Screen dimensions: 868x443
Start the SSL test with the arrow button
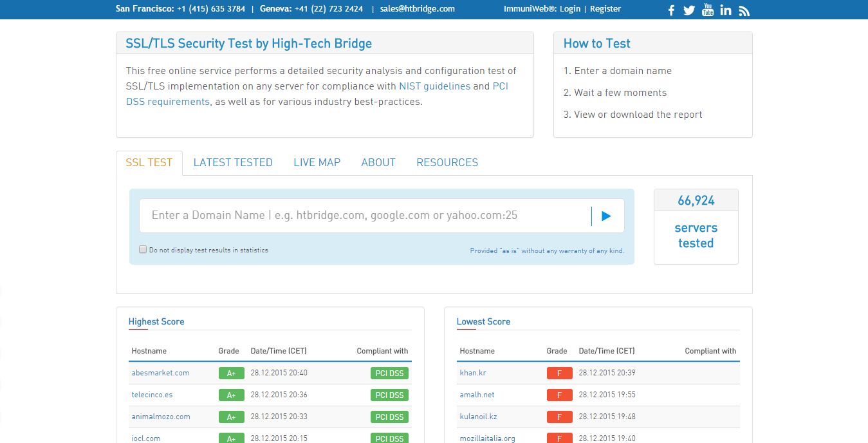point(605,215)
